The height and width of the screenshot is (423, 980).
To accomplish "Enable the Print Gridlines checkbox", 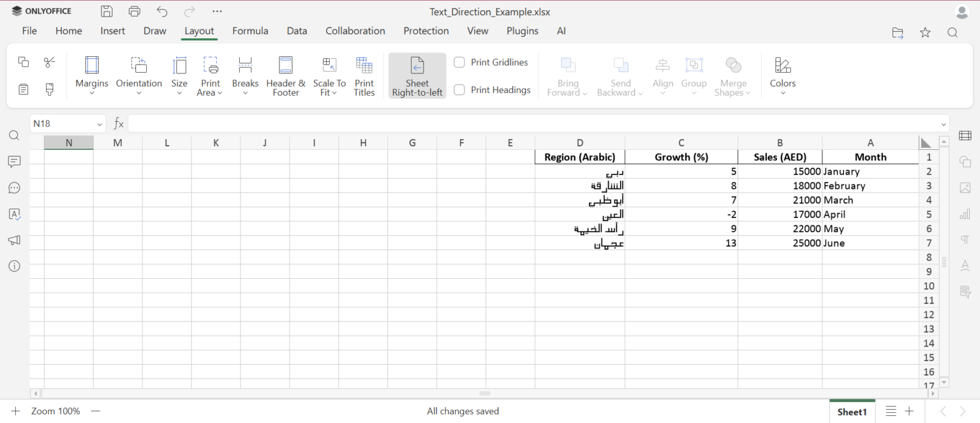I will [x=459, y=62].
